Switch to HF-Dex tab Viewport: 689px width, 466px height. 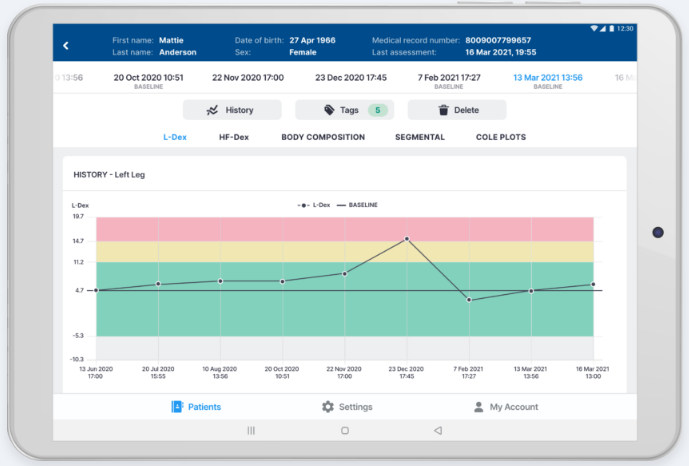[233, 137]
